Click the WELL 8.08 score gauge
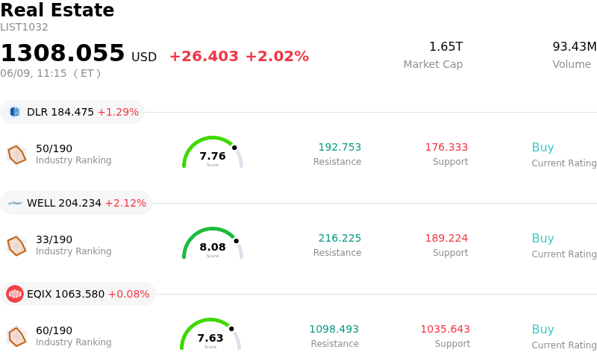 tap(213, 243)
